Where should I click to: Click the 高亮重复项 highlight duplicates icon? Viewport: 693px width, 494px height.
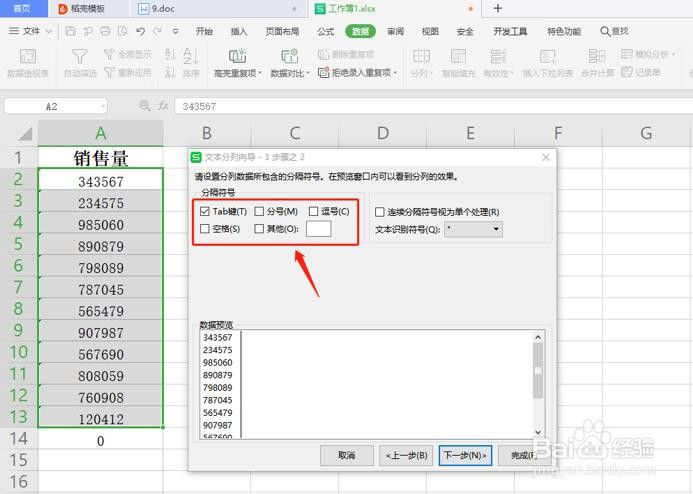point(237,56)
